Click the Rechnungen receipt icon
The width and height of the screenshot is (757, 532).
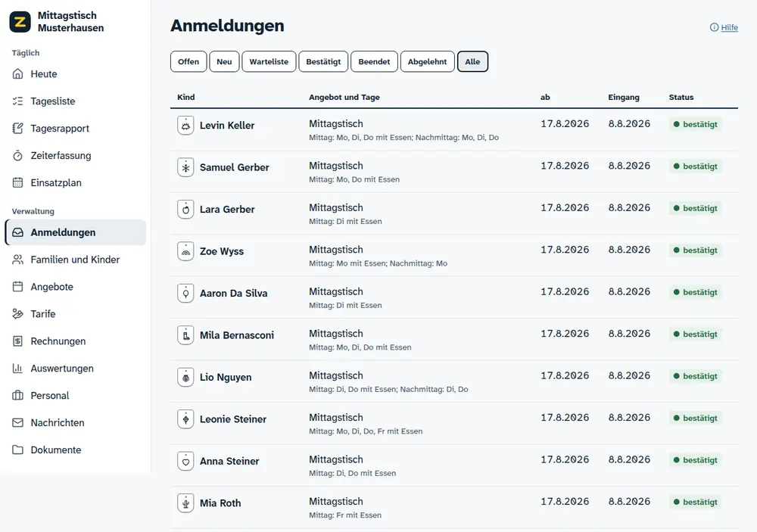point(18,341)
